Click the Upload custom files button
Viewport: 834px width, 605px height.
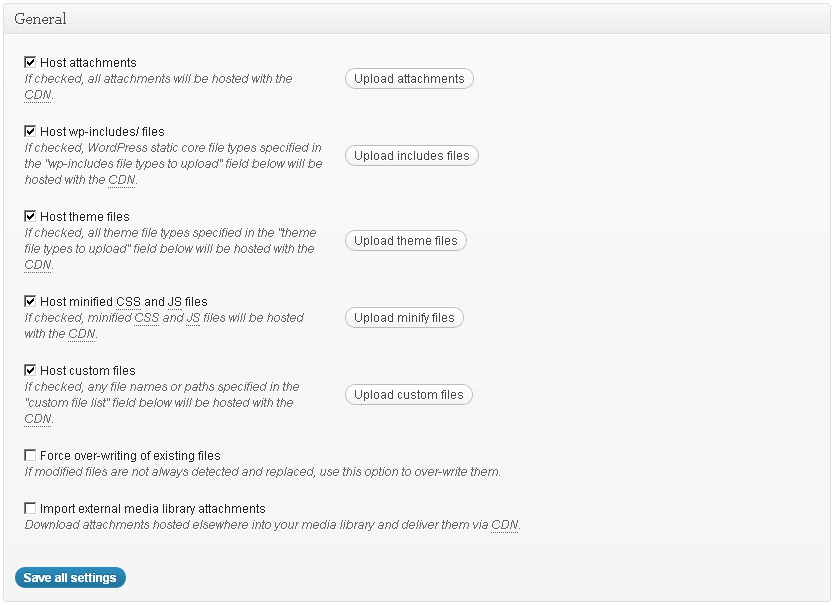pos(410,394)
